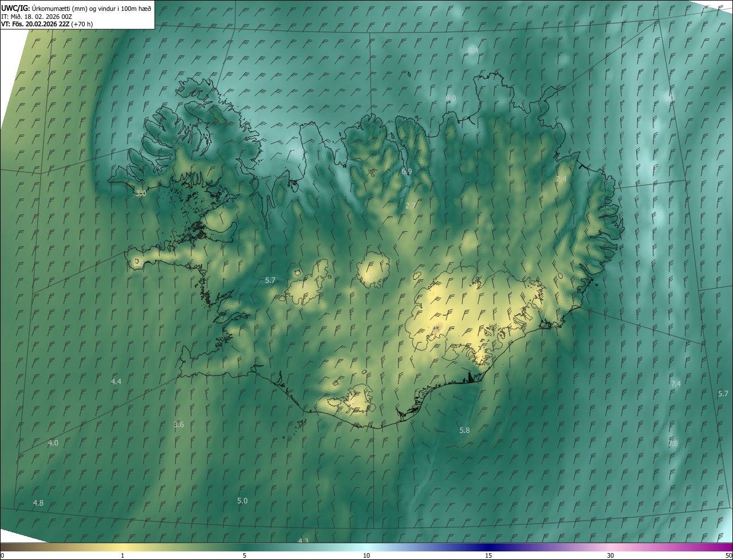This screenshot has width=733, height=560.
Task: Click the 6.9 value label on the map
Action: click(x=407, y=171)
